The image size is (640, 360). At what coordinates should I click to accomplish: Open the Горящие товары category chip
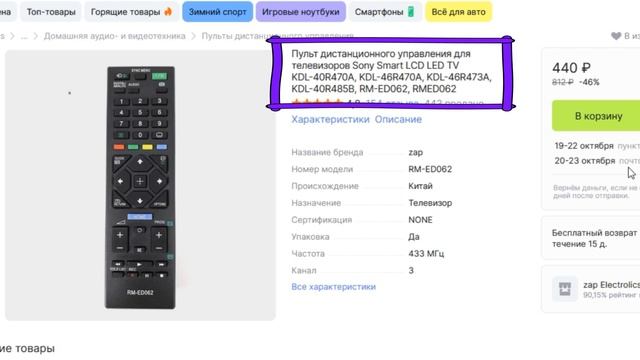pyautogui.click(x=131, y=12)
